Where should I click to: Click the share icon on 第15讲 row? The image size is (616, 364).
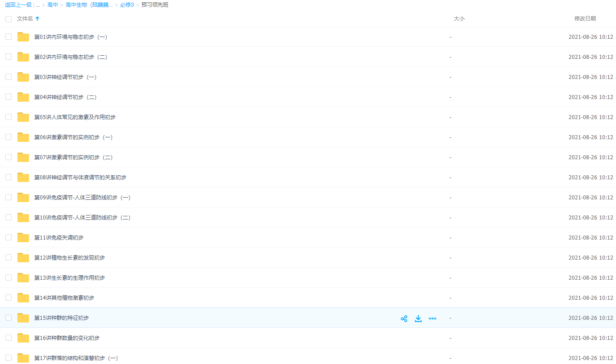tap(404, 318)
